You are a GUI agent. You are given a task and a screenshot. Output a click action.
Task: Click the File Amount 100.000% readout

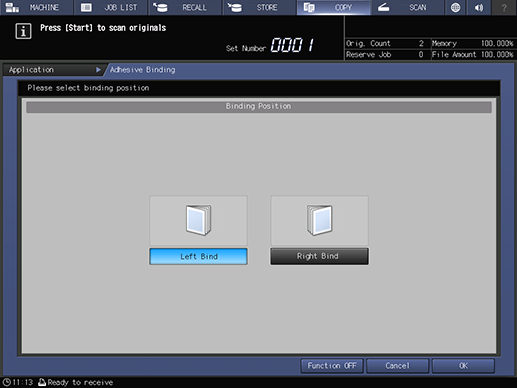473,55
